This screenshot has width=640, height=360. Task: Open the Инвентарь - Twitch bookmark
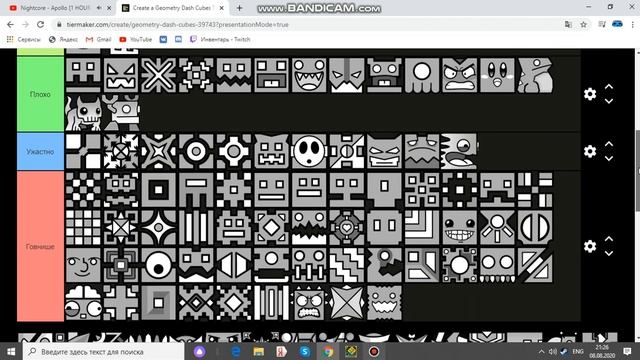[x=220, y=39]
